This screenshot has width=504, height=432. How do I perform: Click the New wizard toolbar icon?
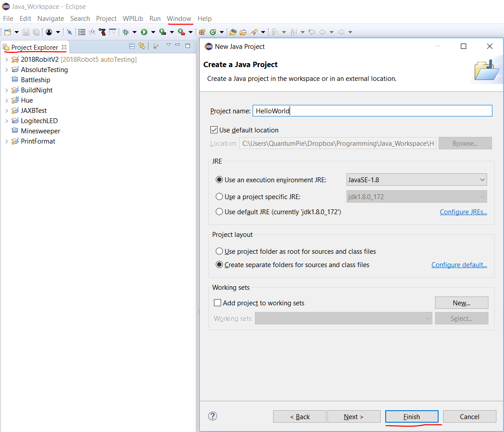[8, 32]
